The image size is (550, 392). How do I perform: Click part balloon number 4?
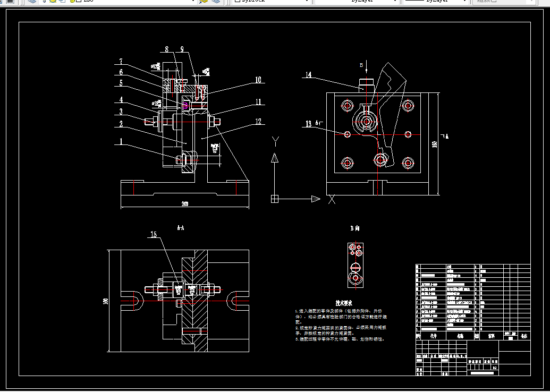point(121,99)
